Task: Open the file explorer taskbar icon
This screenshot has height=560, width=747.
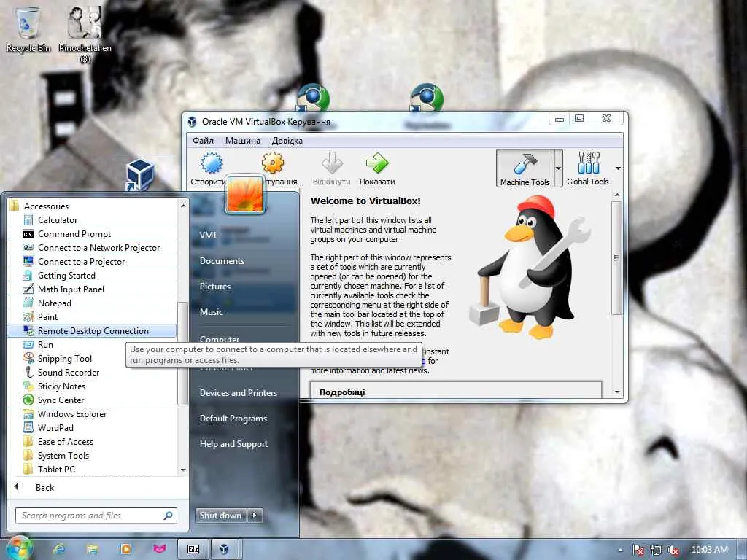Action: click(x=93, y=549)
